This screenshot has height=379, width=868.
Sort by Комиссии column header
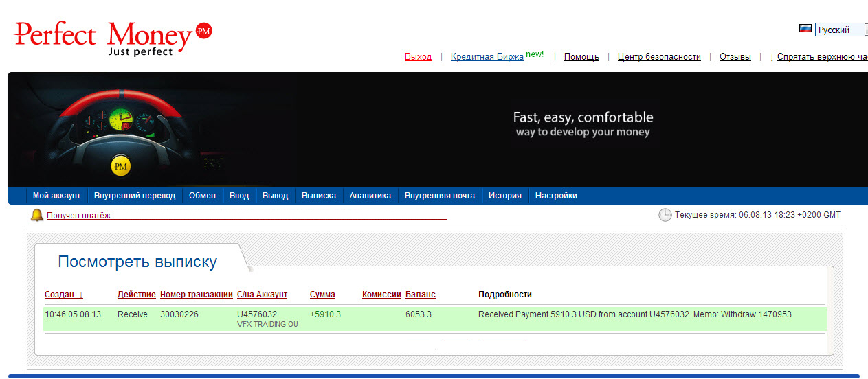coord(381,295)
